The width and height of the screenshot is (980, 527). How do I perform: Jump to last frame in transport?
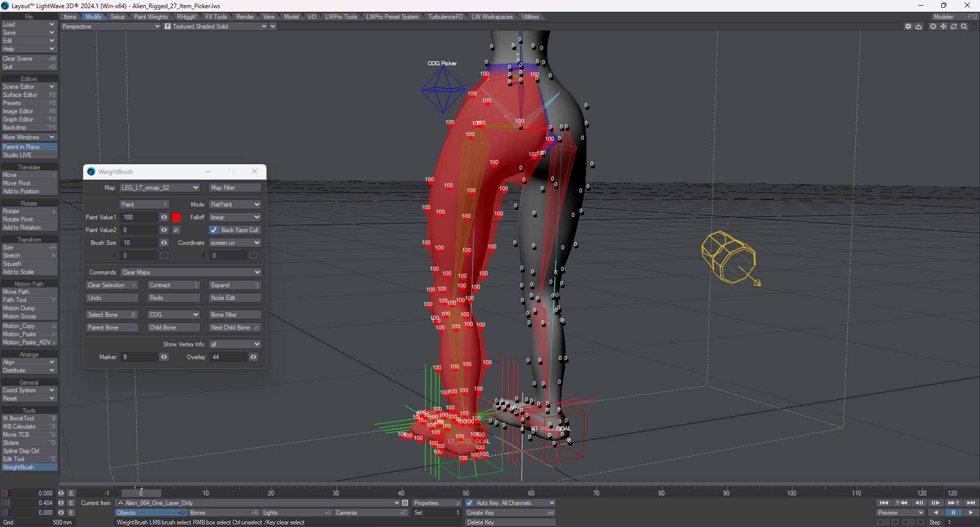[970, 503]
